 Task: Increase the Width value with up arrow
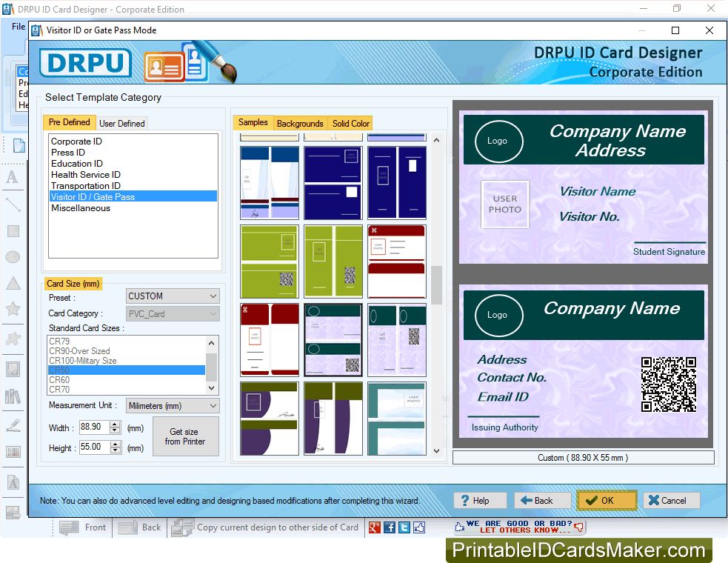pos(115,424)
